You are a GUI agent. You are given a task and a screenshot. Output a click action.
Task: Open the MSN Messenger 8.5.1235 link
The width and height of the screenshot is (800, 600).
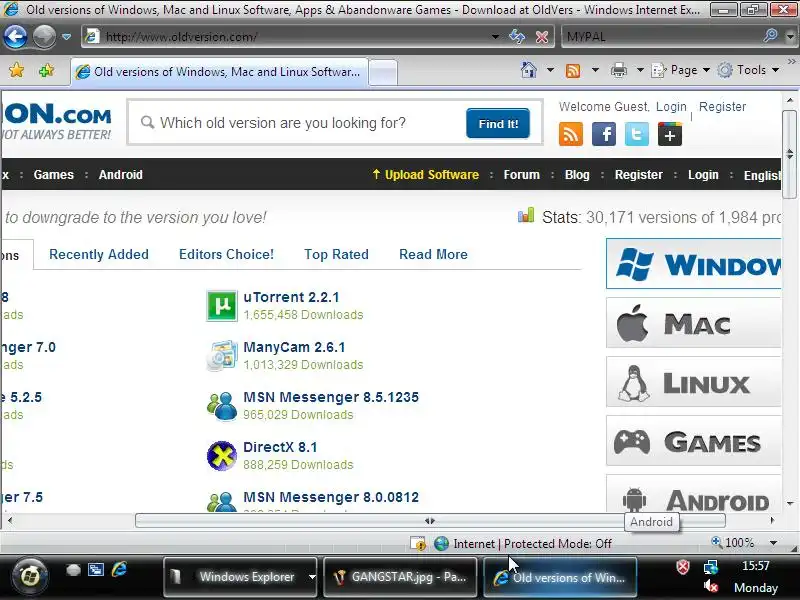tap(331, 397)
